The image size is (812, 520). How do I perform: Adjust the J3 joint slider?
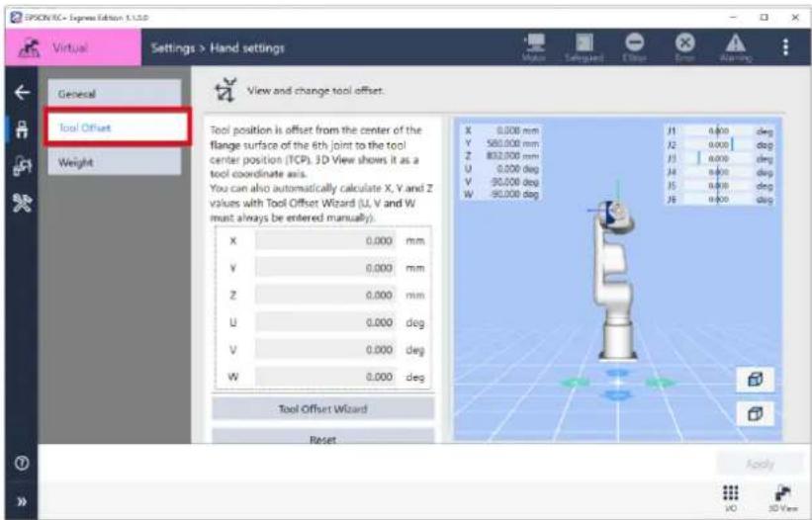click(718, 158)
